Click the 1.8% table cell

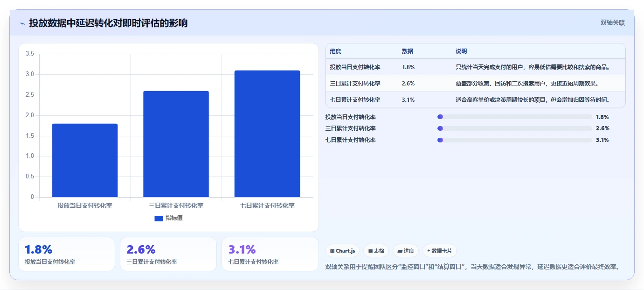[408, 67]
